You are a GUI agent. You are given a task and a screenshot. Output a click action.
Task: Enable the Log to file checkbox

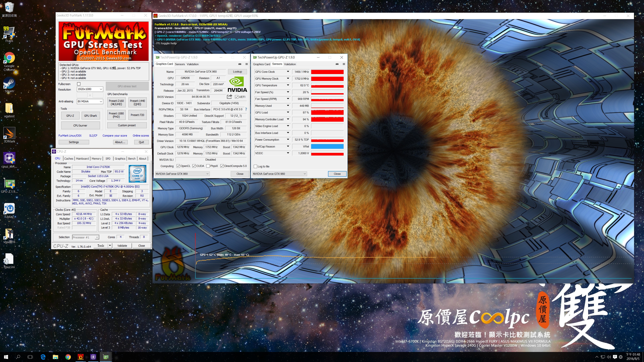(255, 166)
